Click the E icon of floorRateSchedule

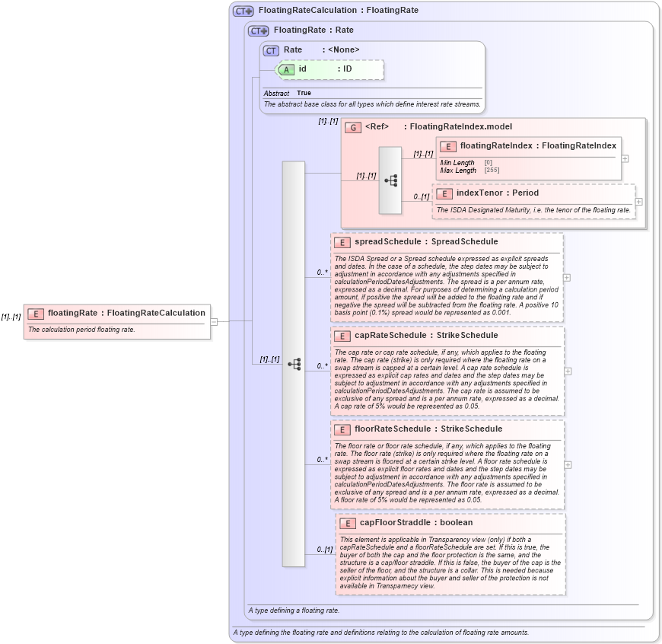click(x=343, y=429)
